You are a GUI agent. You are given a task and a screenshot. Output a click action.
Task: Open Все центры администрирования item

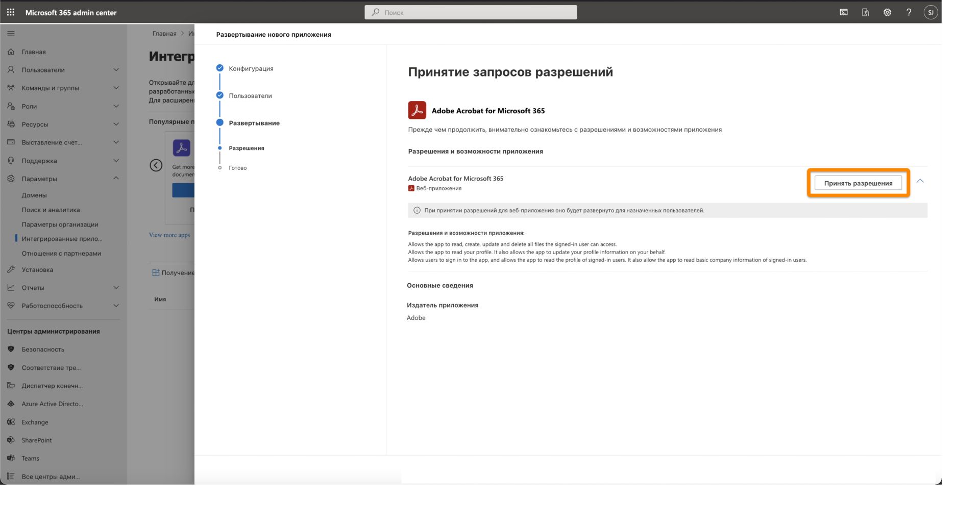click(51, 477)
